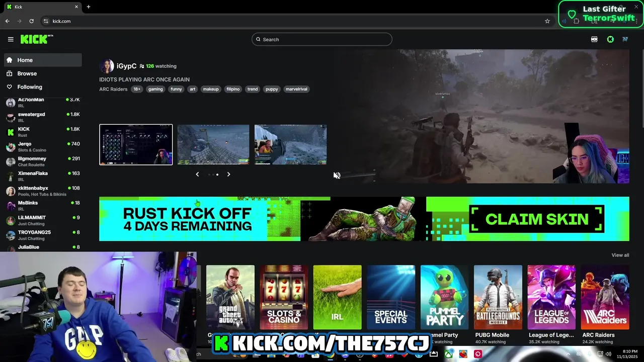Select the funny tag
The width and height of the screenshot is (644, 362).
tap(176, 89)
